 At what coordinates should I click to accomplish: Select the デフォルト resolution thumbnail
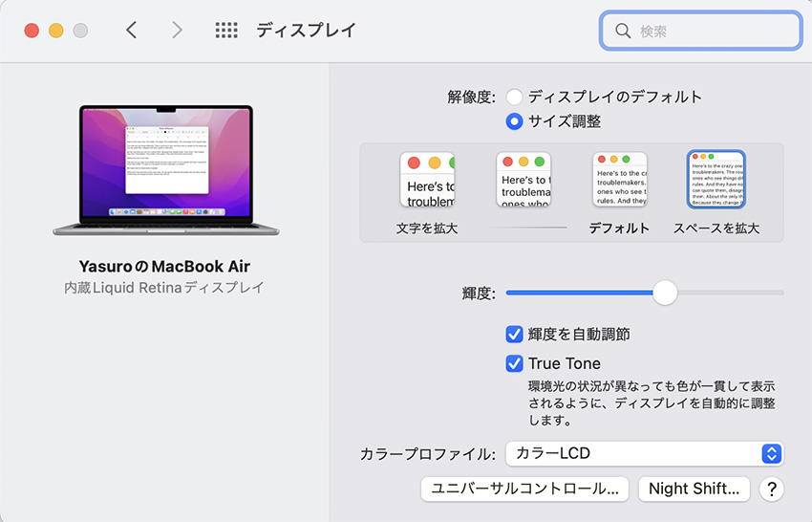(620, 180)
